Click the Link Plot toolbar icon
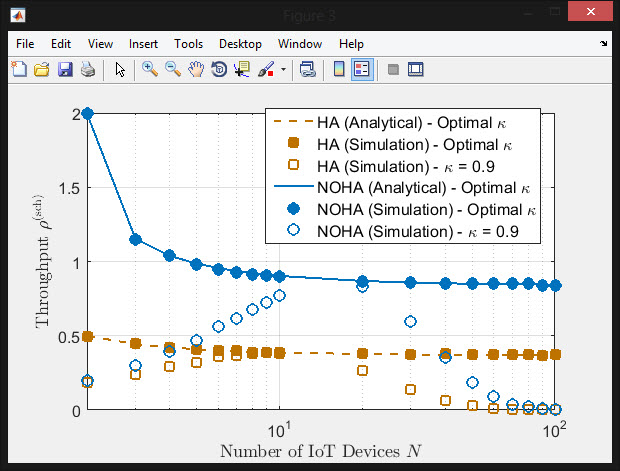 [x=308, y=69]
